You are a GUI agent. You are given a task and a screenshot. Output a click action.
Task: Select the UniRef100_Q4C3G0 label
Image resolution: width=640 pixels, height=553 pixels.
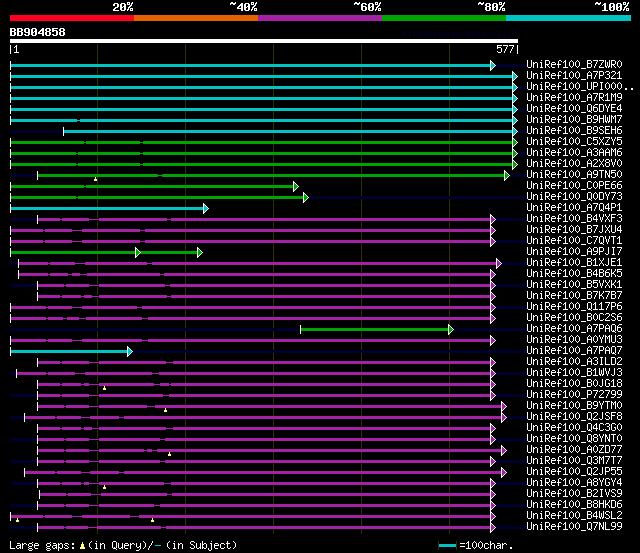pos(574,428)
